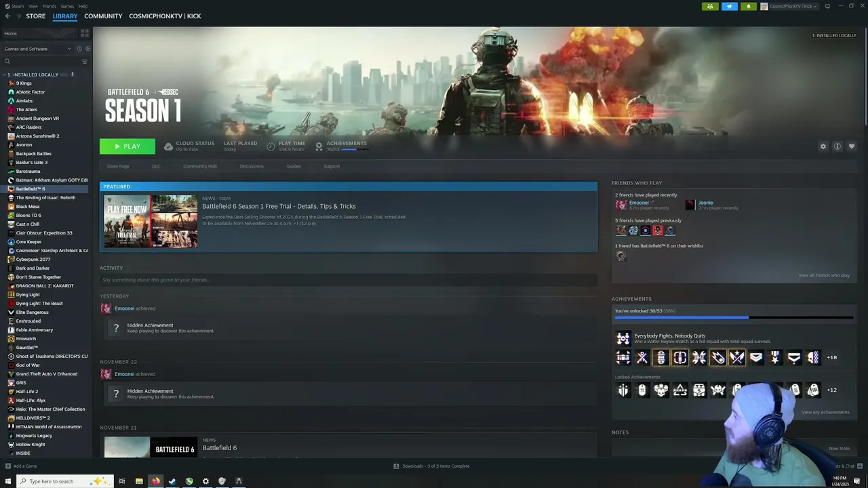Open the COSMICPHONKTV | KICK profile tab

pos(165,16)
